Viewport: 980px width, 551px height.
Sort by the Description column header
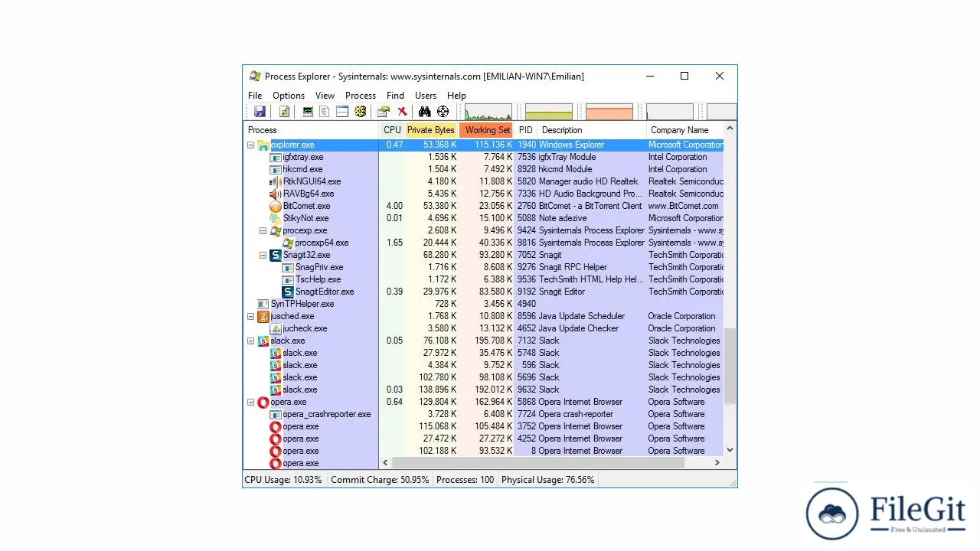tap(592, 130)
